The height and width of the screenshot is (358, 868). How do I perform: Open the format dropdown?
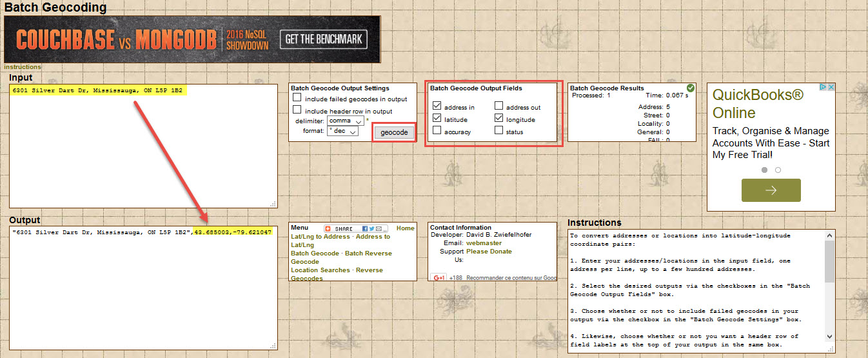342,131
